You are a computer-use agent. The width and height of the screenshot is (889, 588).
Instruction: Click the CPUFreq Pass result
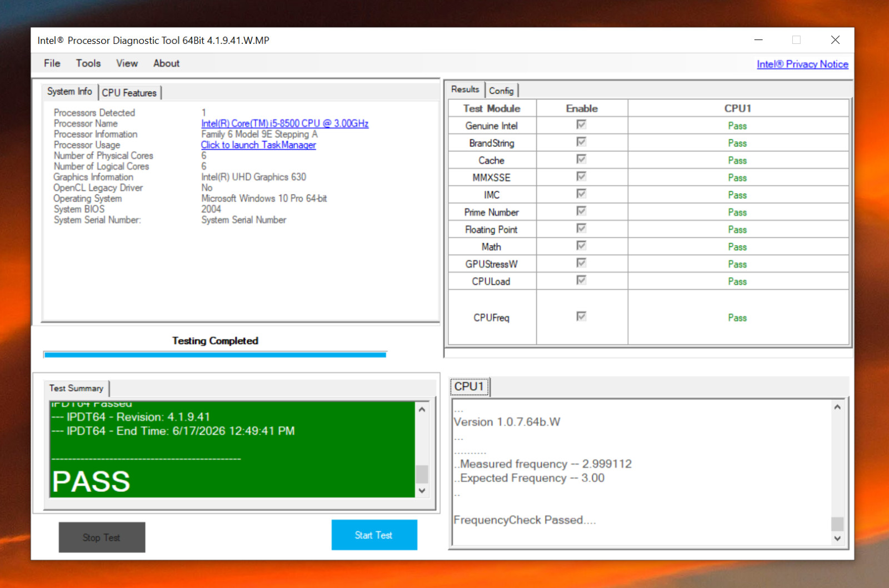(x=737, y=318)
